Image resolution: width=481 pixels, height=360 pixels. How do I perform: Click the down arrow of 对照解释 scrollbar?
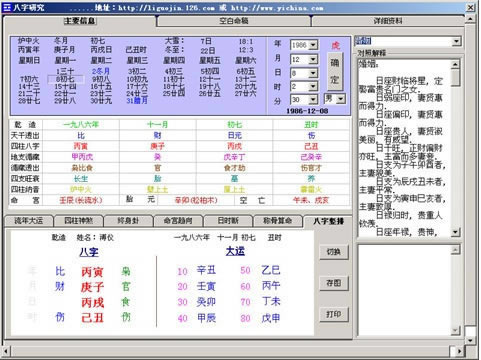click(x=455, y=232)
